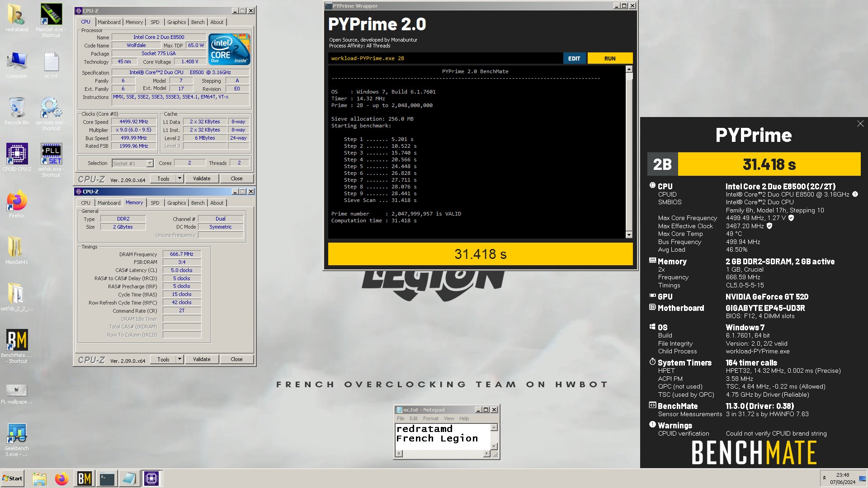The image size is (868, 488).
Task: Click Validate in lower CPU-Z window
Action: (x=202, y=359)
